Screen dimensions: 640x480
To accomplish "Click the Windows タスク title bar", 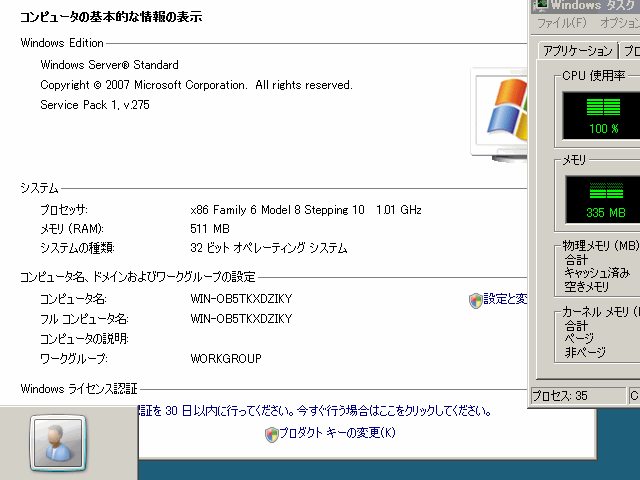I will pos(586,6).
